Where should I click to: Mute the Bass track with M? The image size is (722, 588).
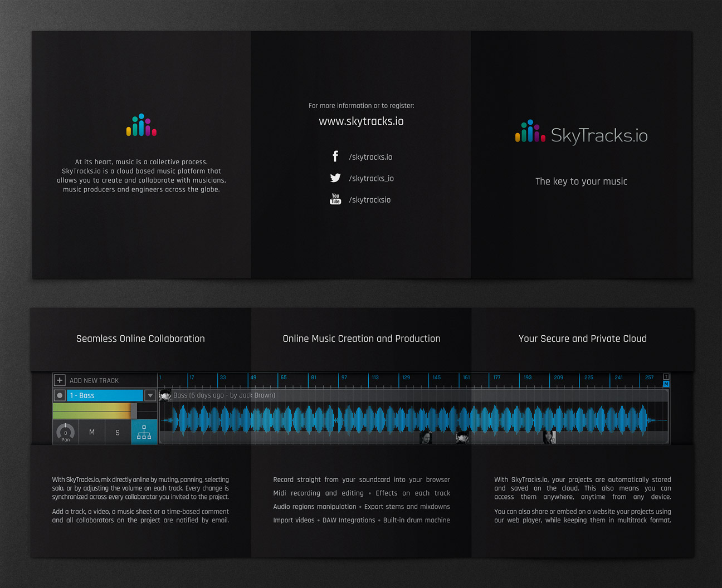click(x=92, y=432)
